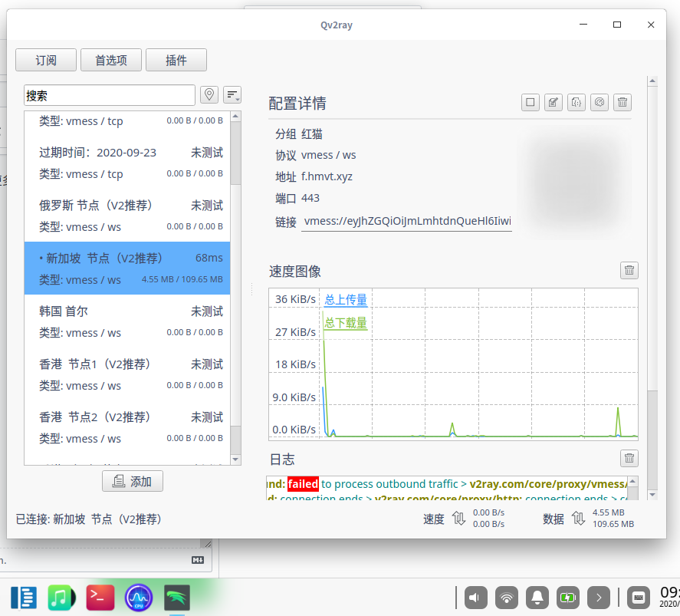Open sort options beside the search box
This screenshot has width=680, height=616.
pyautogui.click(x=232, y=94)
